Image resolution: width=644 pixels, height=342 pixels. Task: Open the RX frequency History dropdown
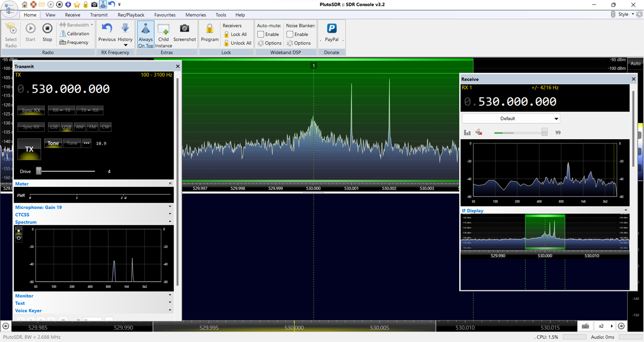(x=125, y=35)
